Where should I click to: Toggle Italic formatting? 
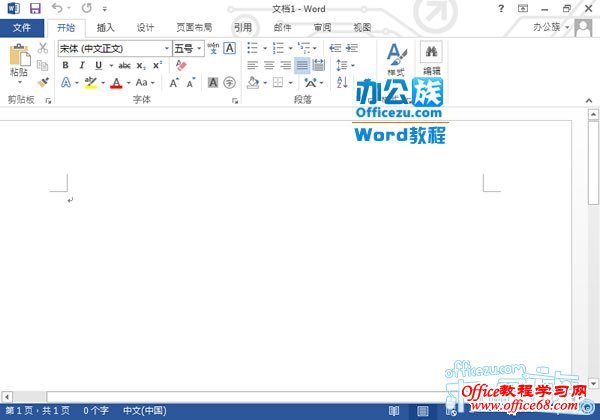point(82,65)
